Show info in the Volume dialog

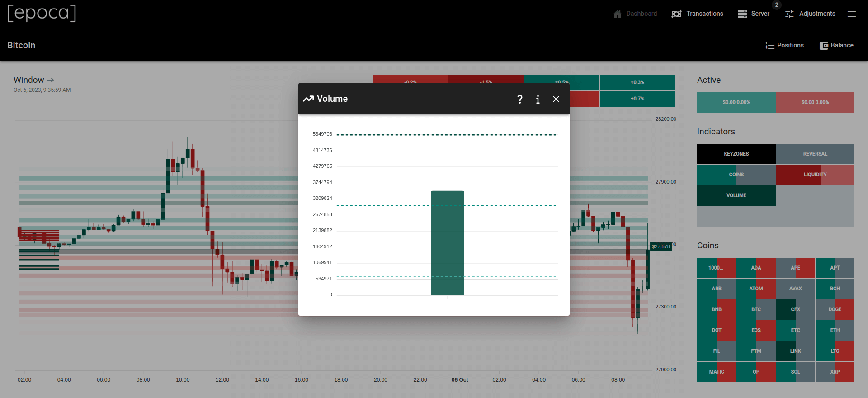538,99
